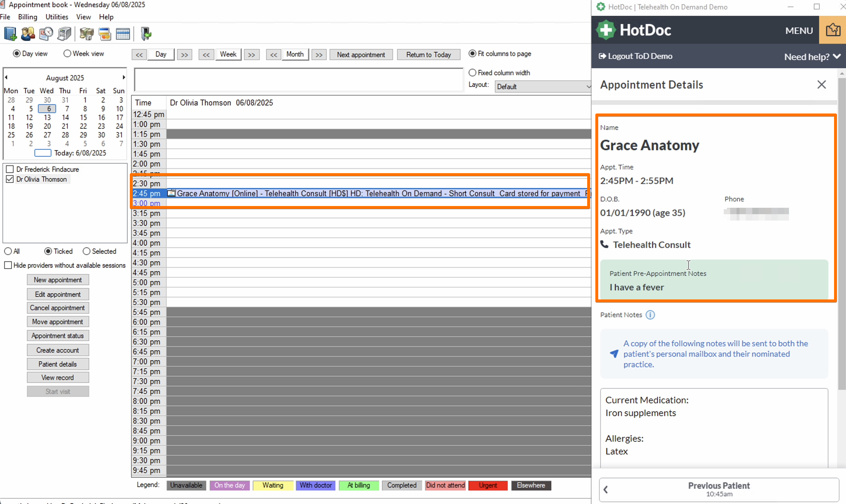Click the Appointment book window icon
This screenshot has height=504, width=846.
pyautogui.click(x=3, y=4)
